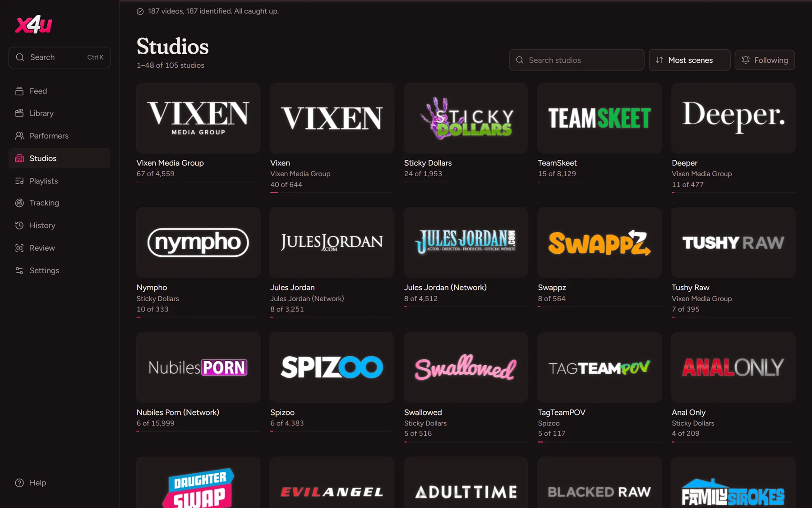Click the History clock icon

pos(19,225)
